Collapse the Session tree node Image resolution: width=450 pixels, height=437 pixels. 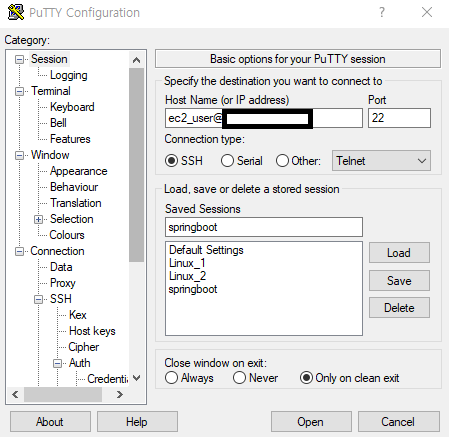(x=20, y=60)
